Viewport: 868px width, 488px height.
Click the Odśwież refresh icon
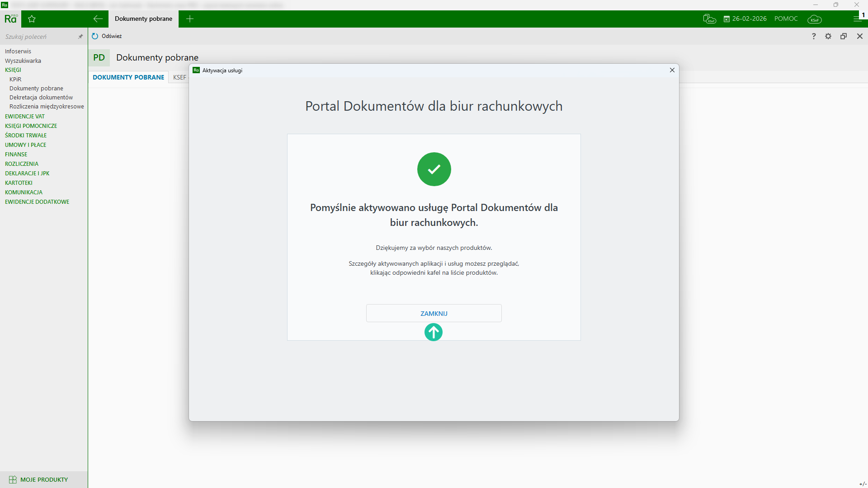tap(95, 36)
